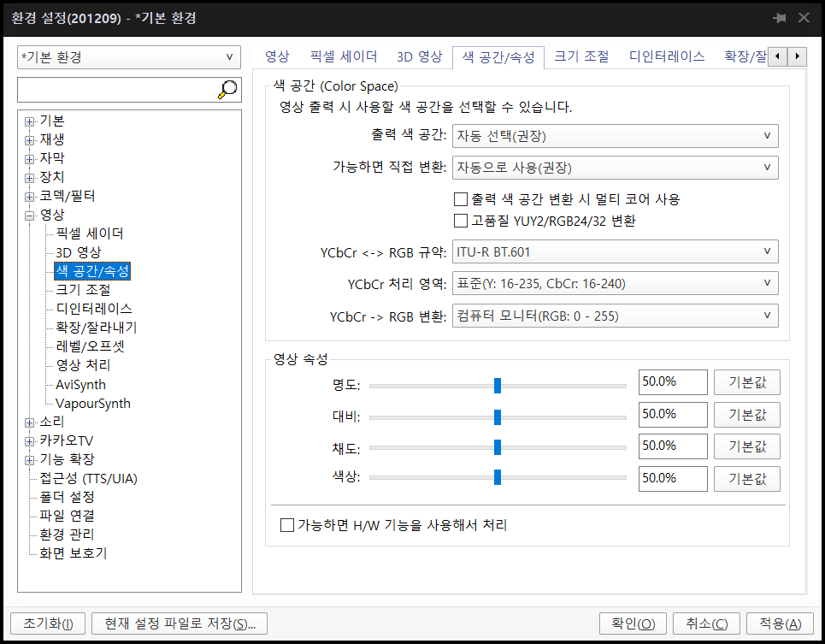825x644 pixels.
Task: Expand the 코덱/필터 tree node
Action: pos(29,197)
